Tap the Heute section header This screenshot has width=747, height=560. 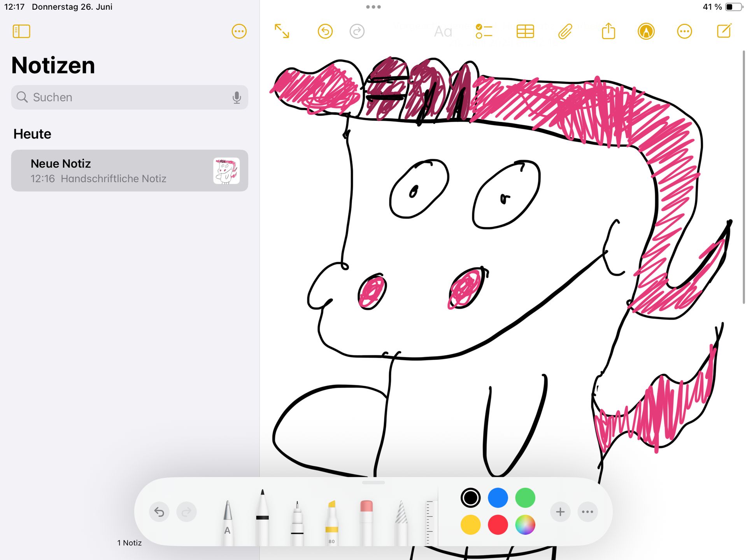pos(32,134)
